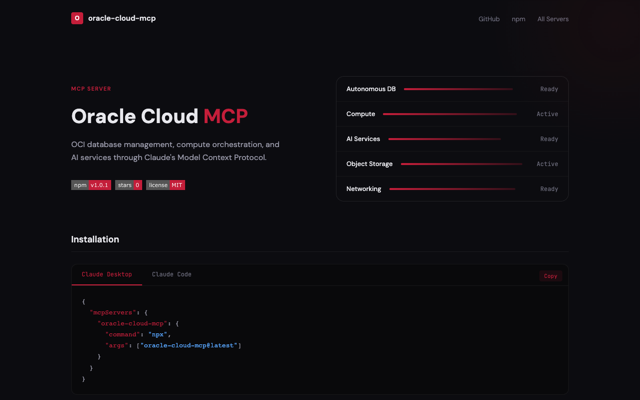Click the Active status for Object Storage
Image resolution: width=640 pixels, height=400 pixels.
(x=547, y=164)
